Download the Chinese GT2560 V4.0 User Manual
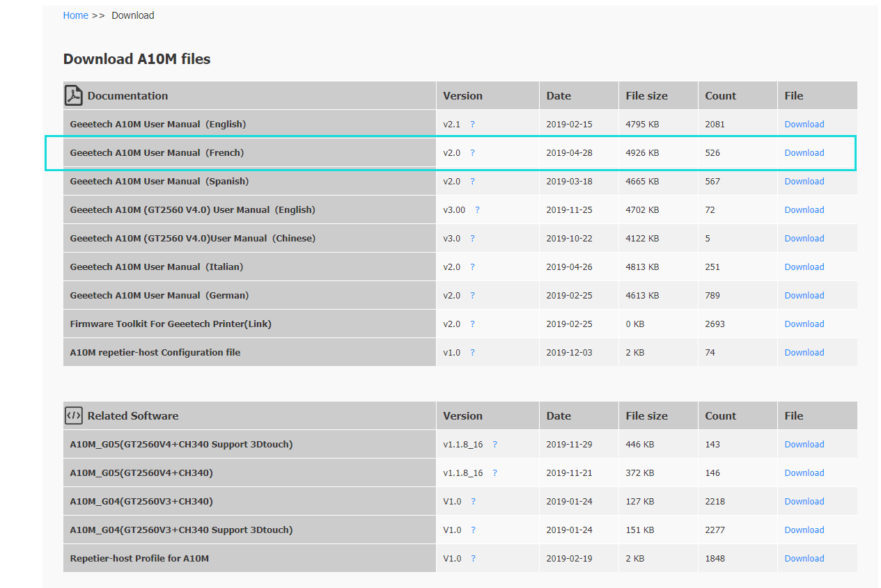This screenshot has height=588, width=881. click(x=804, y=239)
